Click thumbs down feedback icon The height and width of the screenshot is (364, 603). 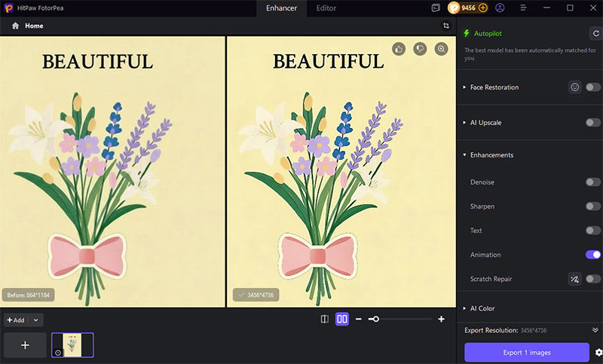(x=420, y=49)
